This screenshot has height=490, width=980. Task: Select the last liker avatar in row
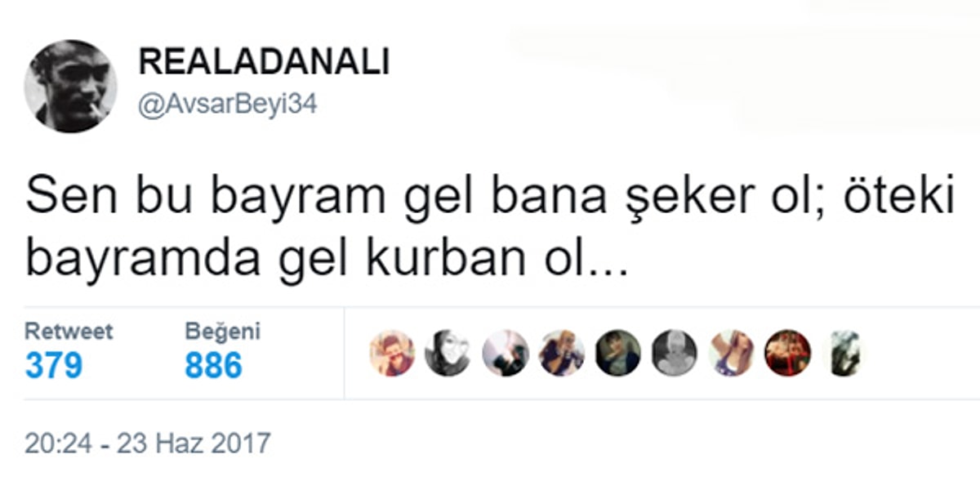[x=844, y=353]
